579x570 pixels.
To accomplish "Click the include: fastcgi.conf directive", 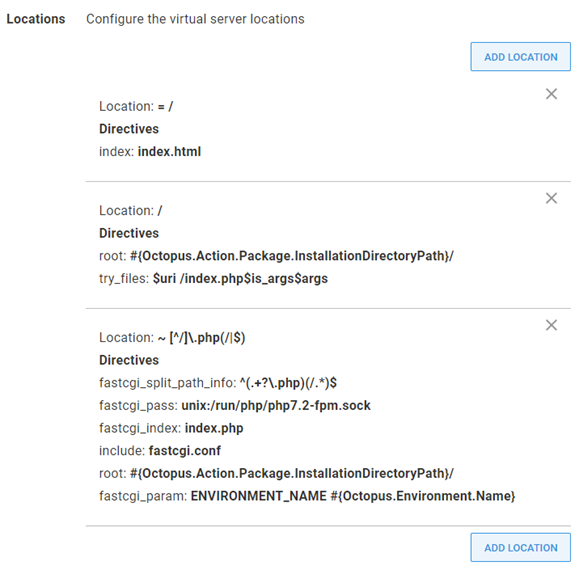I will [x=160, y=451].
